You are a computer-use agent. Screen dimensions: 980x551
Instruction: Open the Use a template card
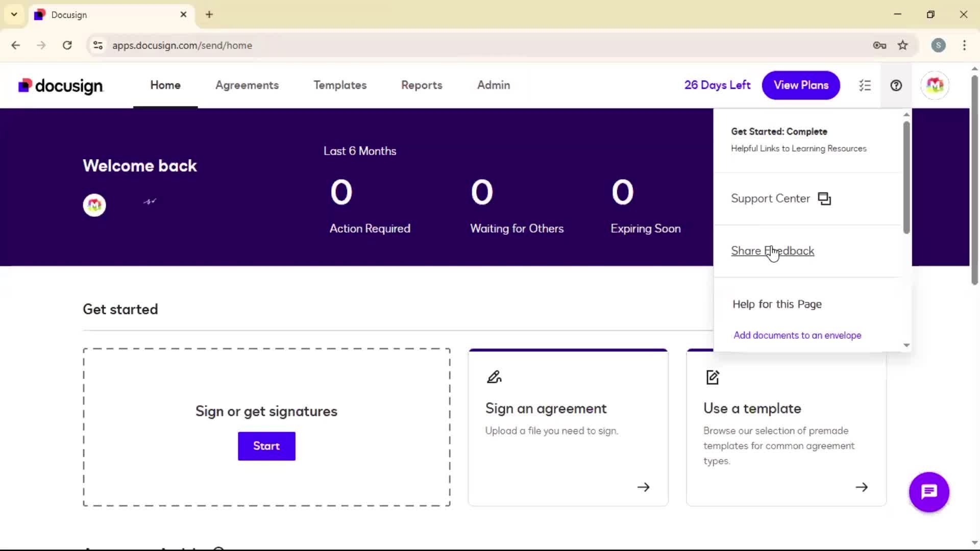(x=786, y=428)
